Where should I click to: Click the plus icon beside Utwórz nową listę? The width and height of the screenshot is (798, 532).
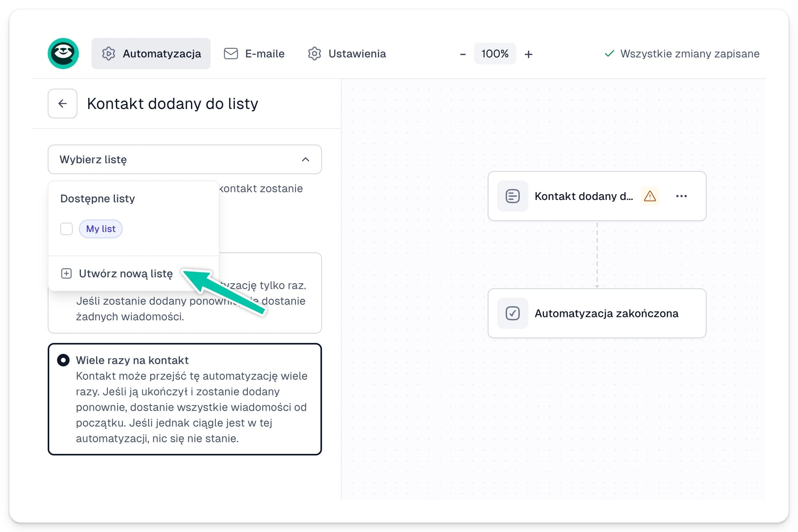click(x=66, y=273)
